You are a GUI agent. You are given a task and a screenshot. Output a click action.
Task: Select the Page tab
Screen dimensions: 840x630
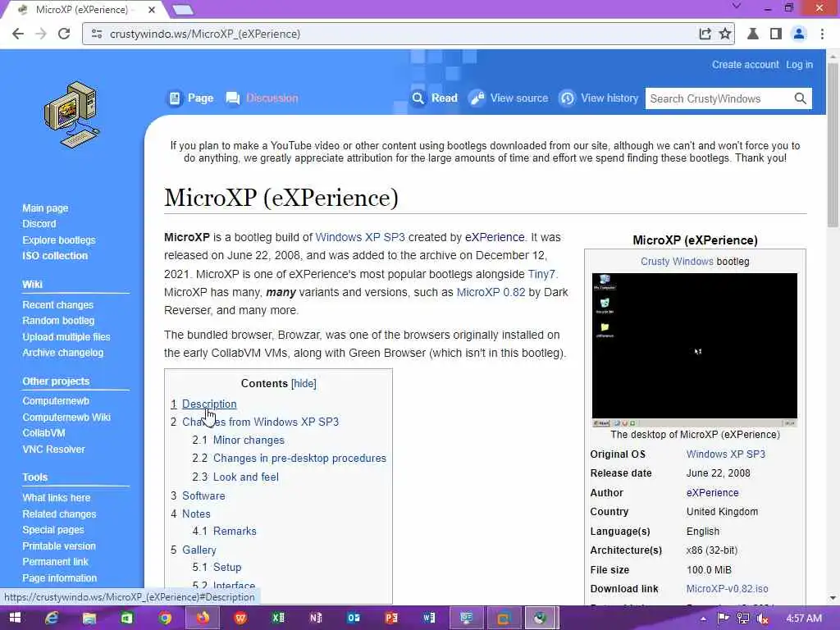click(x=190, y=98)
